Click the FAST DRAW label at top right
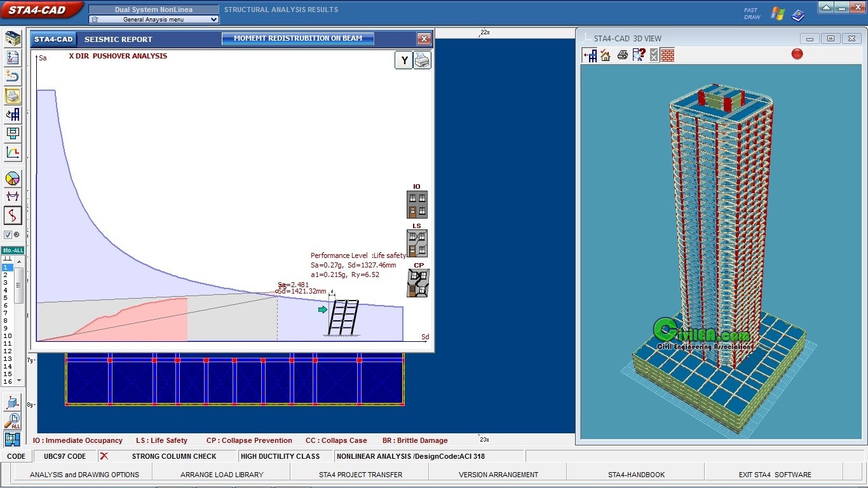Viewport: 868px width, 488px height. pyautogui.click(x=752, y=13)
